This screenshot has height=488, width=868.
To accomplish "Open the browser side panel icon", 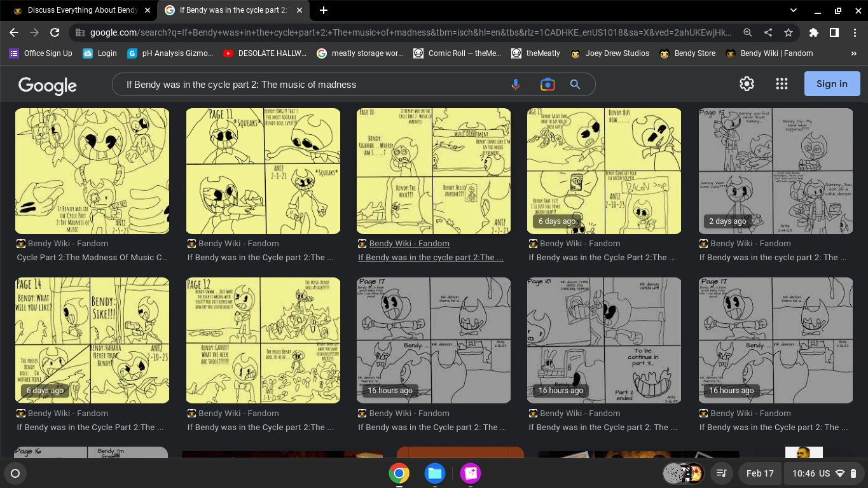I will click(834, 32).
